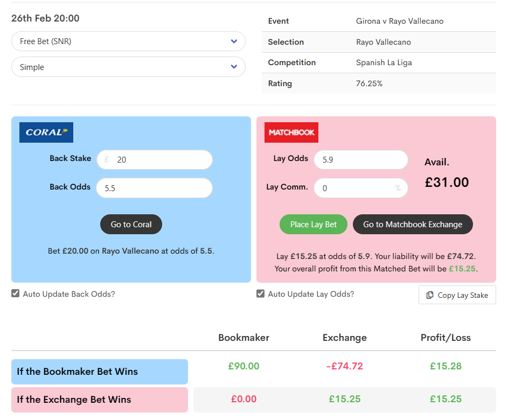Edit the Lay Comm. percentage field
The image size is (508, 420).
click(x=354, y=188)
